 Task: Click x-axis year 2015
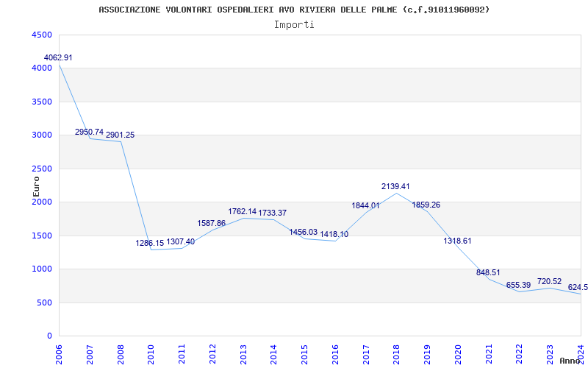click(304, 354)
